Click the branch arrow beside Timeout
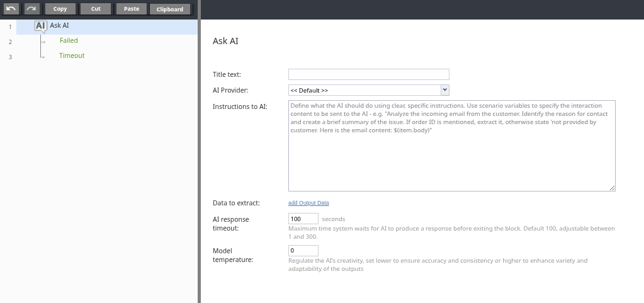This screenshot has width=644, height=303. pos(42,56)
